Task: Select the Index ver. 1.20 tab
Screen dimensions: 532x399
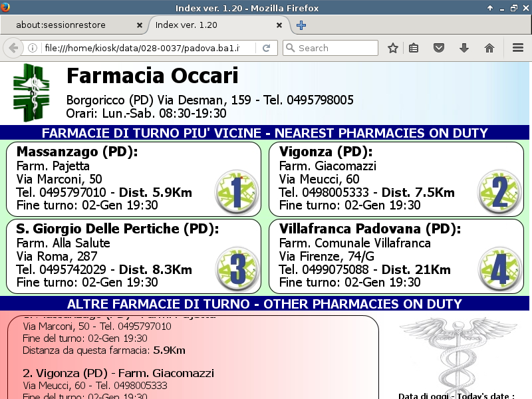Action: coord(213,25)
